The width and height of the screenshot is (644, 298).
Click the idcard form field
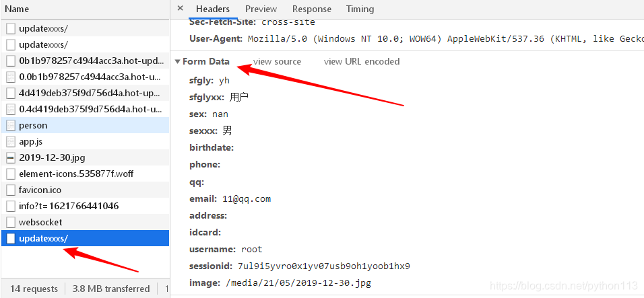point(205,233)
